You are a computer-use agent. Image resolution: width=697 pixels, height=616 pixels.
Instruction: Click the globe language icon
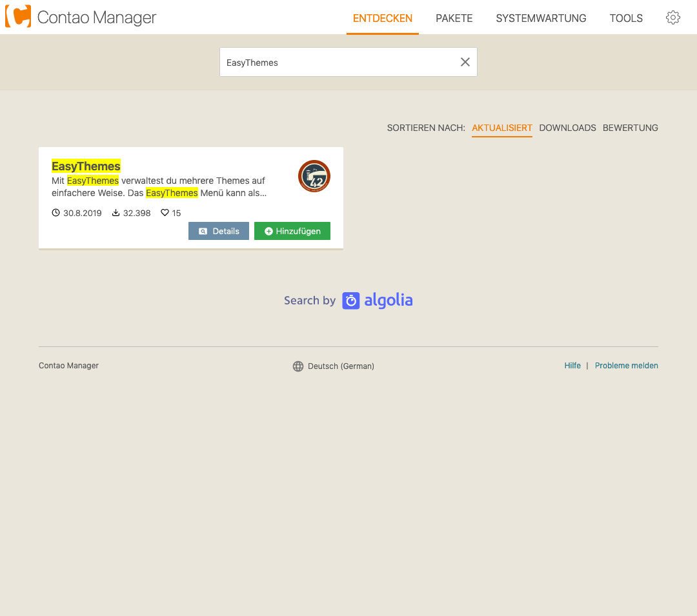pyautogui.click(x=298, y=366)
